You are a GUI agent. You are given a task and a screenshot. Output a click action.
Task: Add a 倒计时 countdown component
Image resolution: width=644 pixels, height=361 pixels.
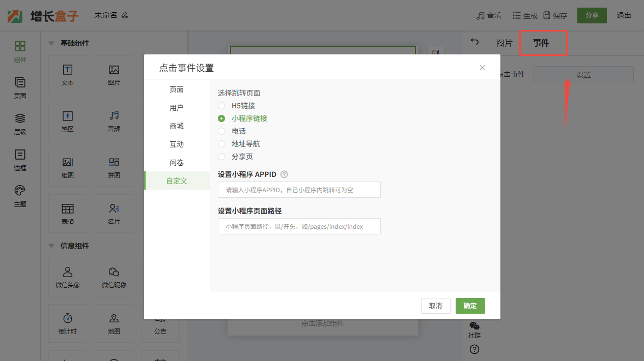tap(68, 323)
